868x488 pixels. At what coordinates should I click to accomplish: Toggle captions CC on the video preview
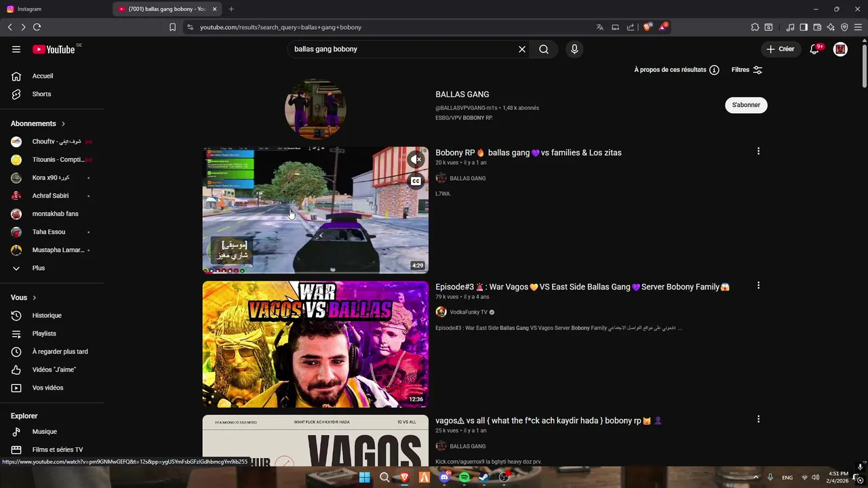(x=416, y=181)
